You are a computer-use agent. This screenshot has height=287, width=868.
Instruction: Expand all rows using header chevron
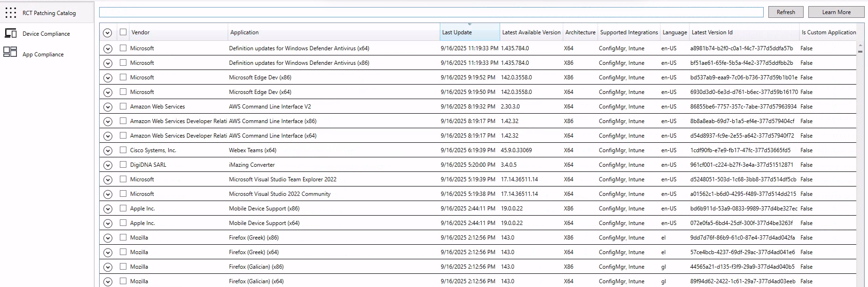coord(108,33)
